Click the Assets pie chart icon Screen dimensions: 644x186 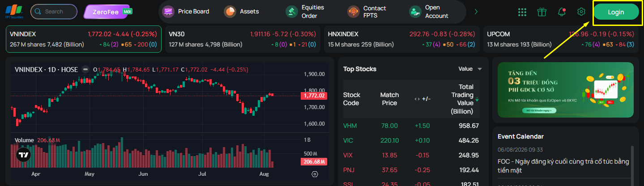230,12
